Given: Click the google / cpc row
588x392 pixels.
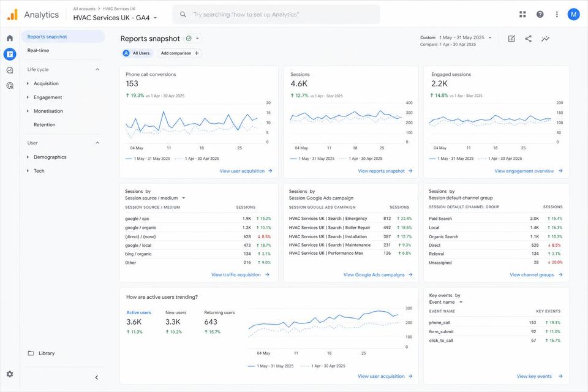Looking at the screenshot, I should [x=198, y=218].
